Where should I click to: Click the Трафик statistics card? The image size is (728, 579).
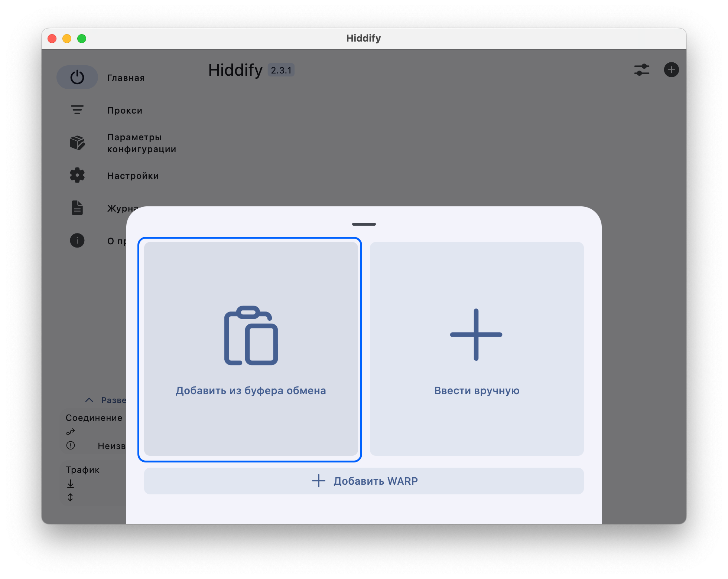tap(93, 483)
